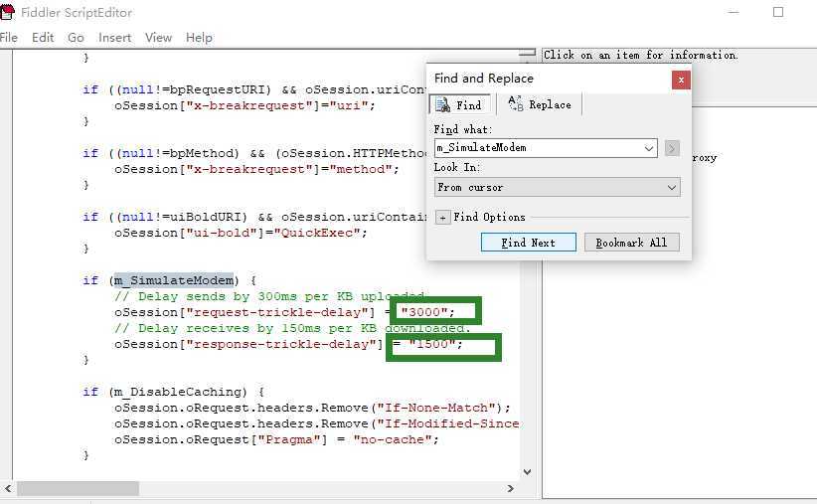Click the "no-cache" string in code
The image size is (817, 504).
(393, 440)
